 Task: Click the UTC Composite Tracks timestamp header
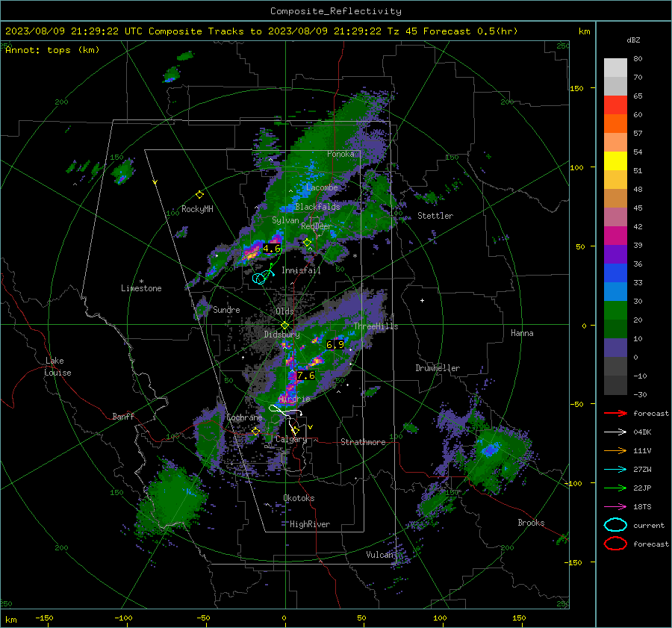click(261, 31)
